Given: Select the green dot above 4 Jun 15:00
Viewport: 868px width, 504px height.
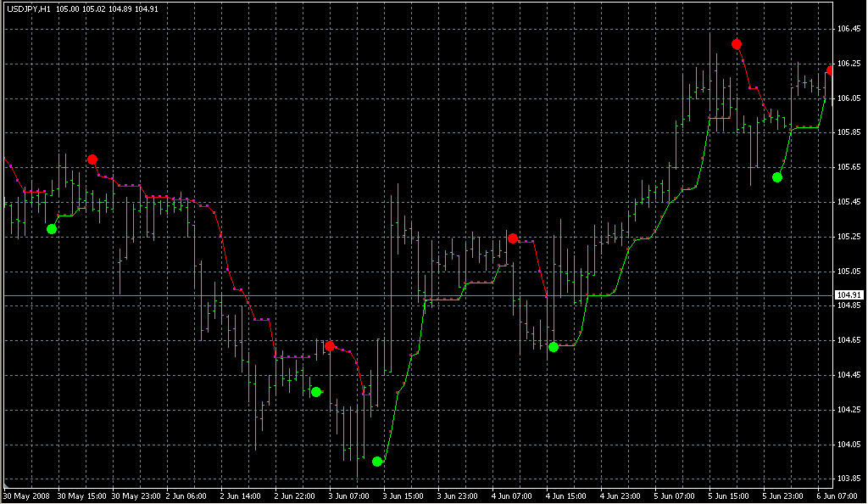Looking at the screenshot, I should 554,347.
